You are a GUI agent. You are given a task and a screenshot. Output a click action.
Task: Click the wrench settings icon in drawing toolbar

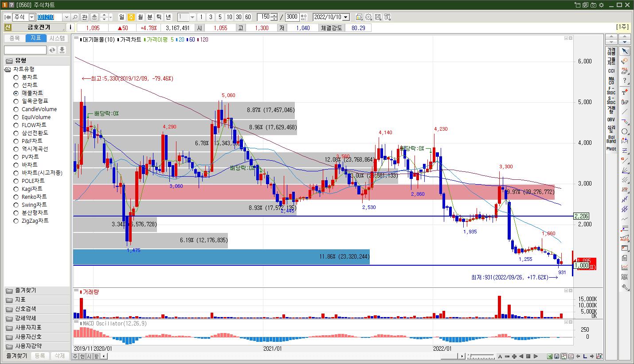tap(625, 287)
